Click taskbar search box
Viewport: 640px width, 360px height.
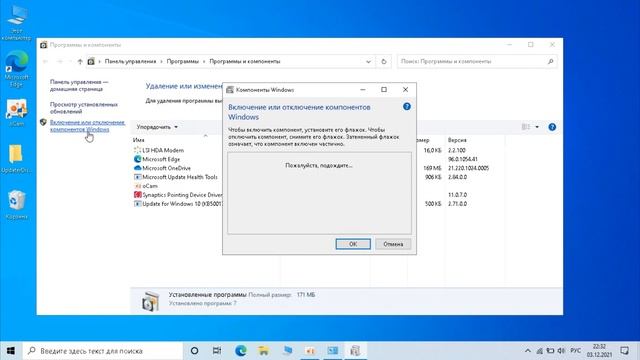[102, 351]
